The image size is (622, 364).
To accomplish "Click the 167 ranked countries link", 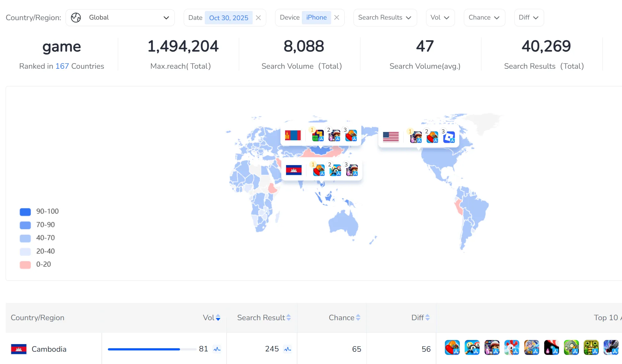I will tap(62, 66).
